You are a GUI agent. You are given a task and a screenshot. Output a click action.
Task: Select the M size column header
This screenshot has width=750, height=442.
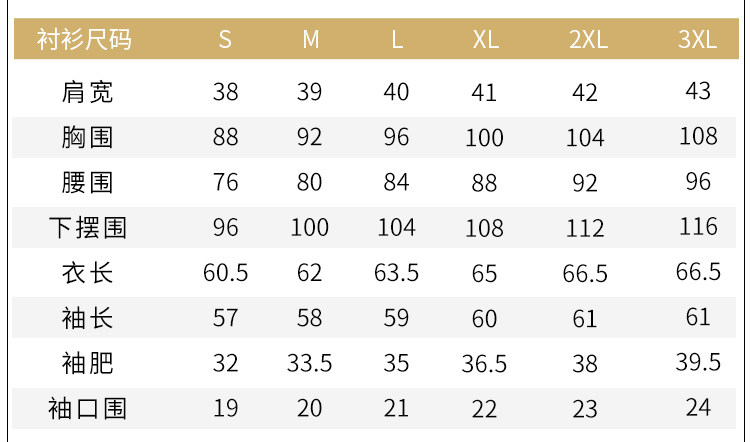311,40
